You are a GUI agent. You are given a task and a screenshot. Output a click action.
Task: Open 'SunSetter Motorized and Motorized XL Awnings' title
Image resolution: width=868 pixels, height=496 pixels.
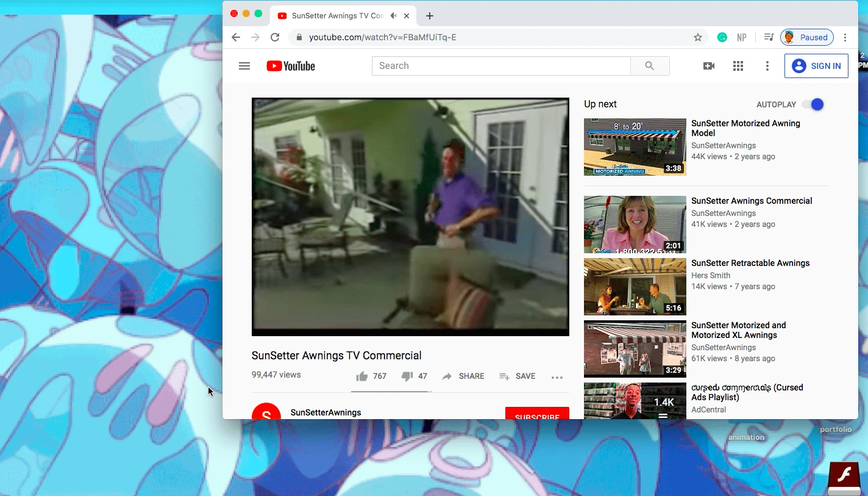point(739,330)
